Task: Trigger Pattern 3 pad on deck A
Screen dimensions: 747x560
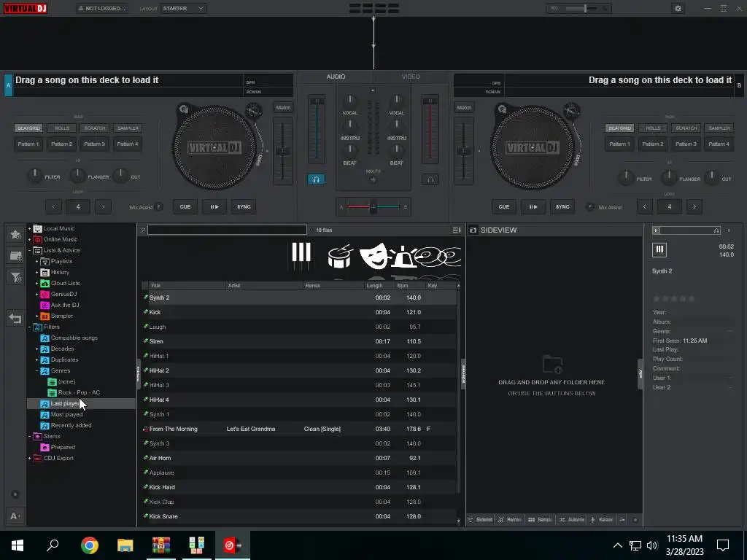Action: point(94,144)
